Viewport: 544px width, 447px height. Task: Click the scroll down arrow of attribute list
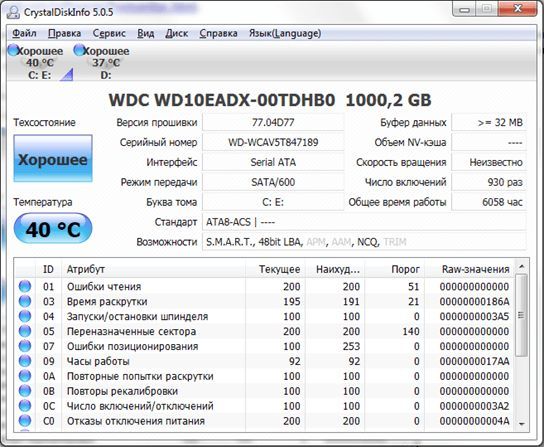(521, 423)
